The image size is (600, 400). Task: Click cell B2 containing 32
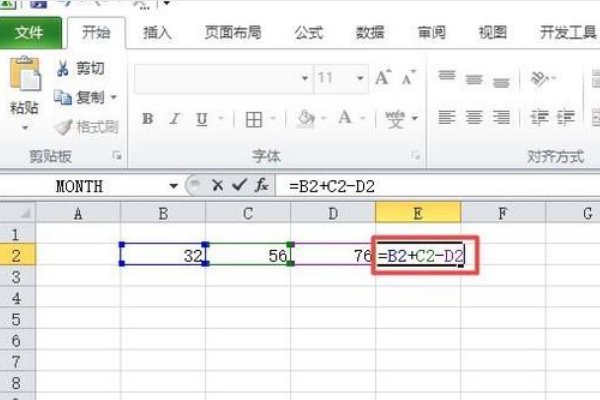coord(163,255)
